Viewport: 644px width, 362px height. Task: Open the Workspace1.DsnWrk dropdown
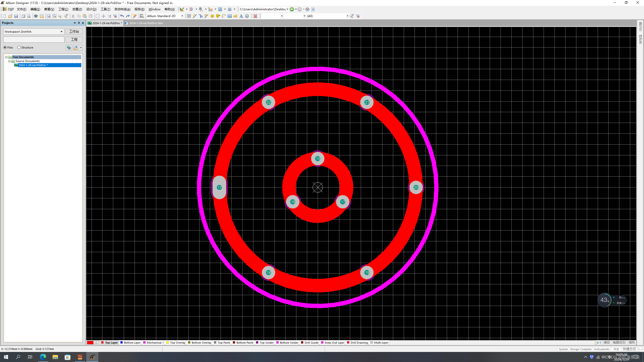pos(61,32)
